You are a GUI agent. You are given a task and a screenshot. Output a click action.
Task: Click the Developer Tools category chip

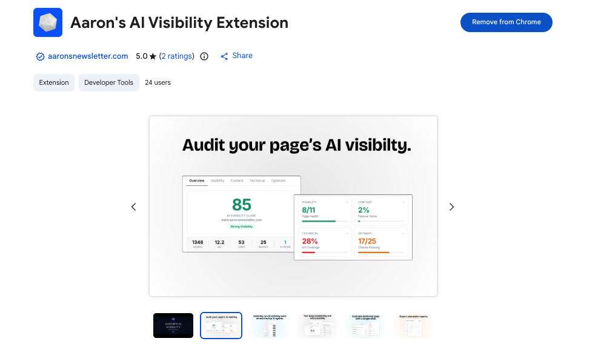click(x=108, y=82)
